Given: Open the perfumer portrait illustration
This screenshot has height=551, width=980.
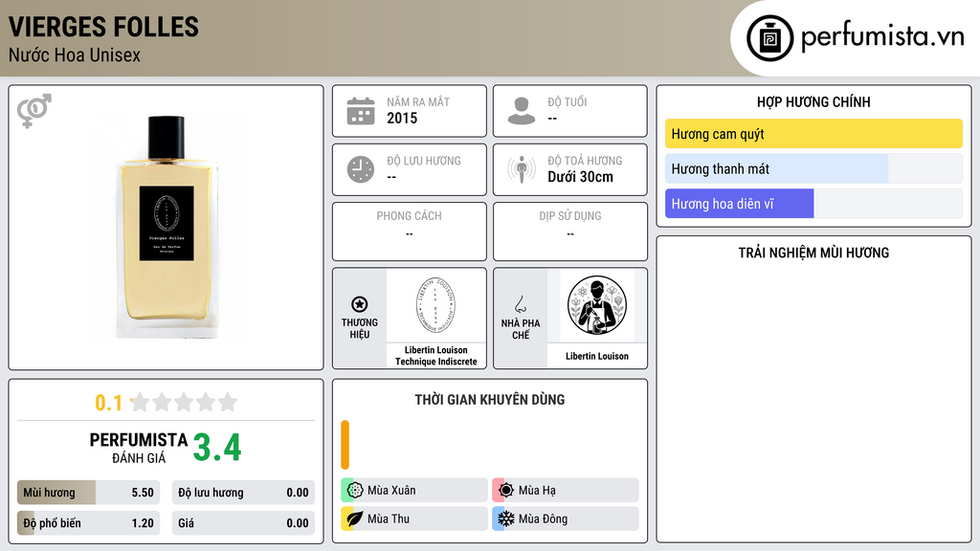Looking at the screenshot, I should [597, 305].
